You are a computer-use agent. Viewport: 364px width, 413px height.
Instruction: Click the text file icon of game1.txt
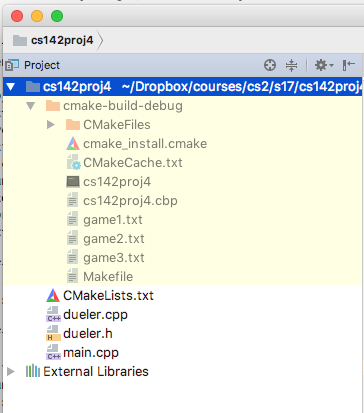[x=72, y=219]
